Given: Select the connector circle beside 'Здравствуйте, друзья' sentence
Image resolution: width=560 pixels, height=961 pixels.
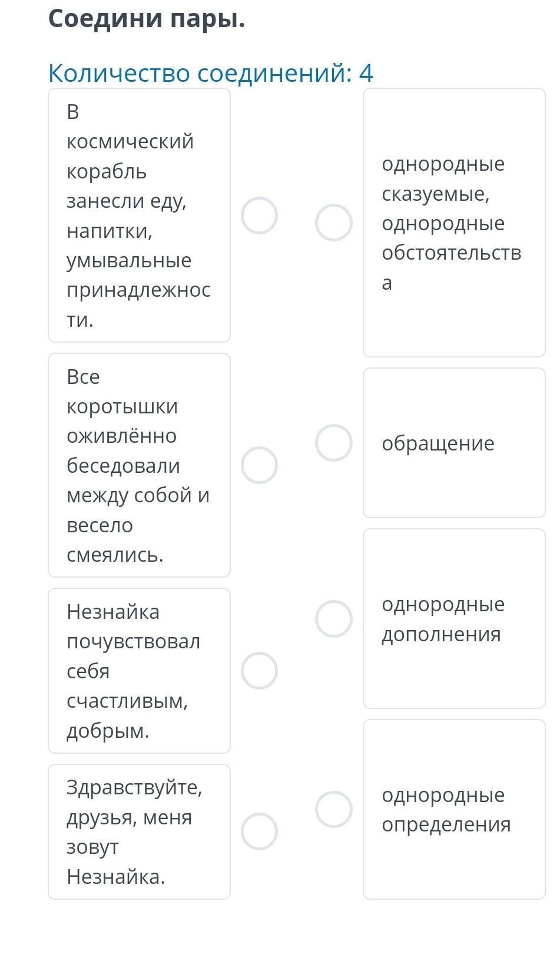Looking at the screenshot, I should point(259,831).
